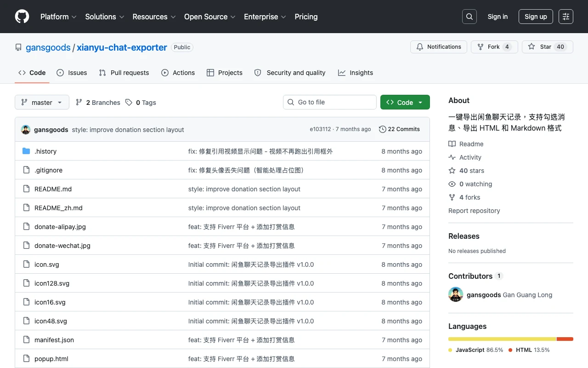This screenshot has height=368, width=588.
Task: Switch to the Code tab
Action: point(32,73)
